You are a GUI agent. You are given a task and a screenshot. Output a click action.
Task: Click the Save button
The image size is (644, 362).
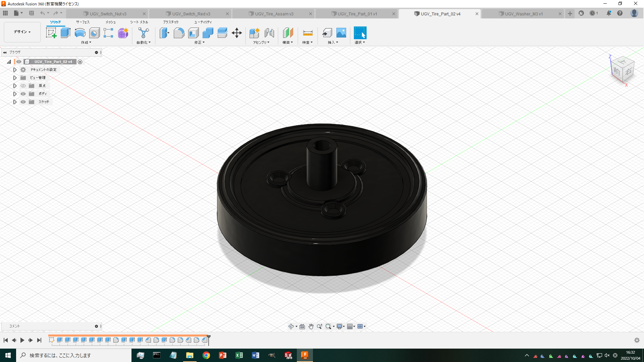click(x=32, y=13)
